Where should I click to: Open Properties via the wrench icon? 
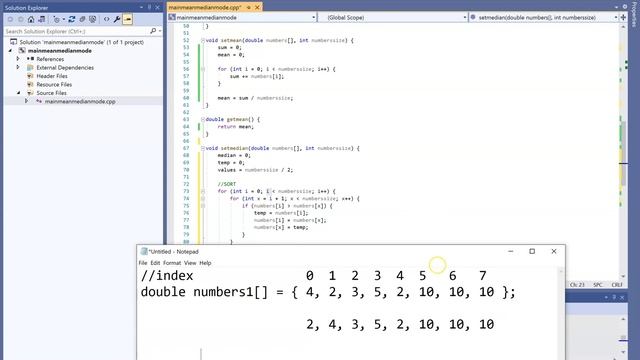click(117, 19)
